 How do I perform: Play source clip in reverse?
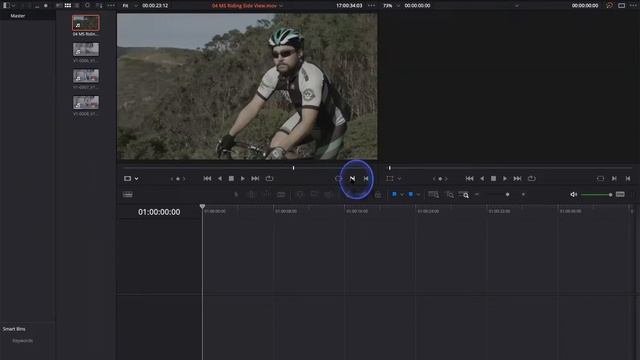pos(220,178)
